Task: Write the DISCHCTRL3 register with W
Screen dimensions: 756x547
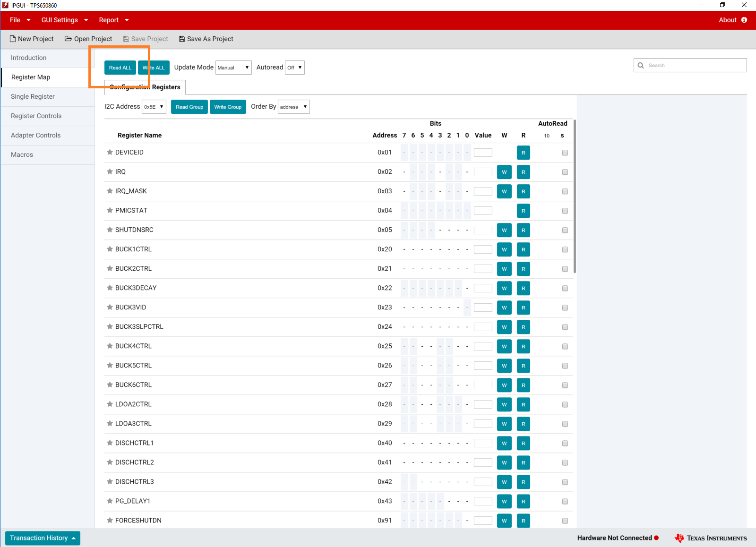Action: coord(504,482)
